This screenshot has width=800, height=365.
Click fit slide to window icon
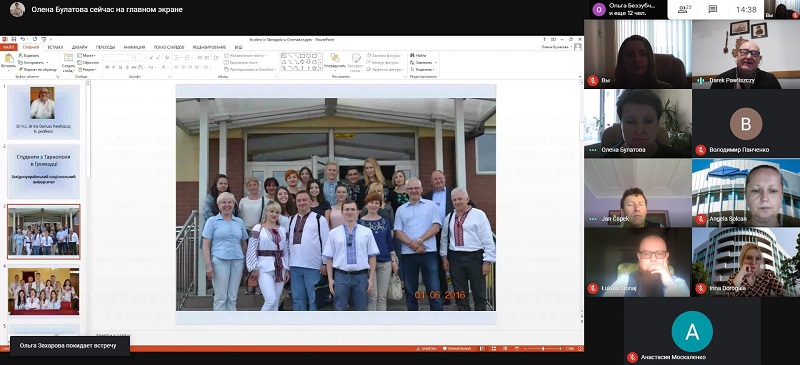point(580,349)
